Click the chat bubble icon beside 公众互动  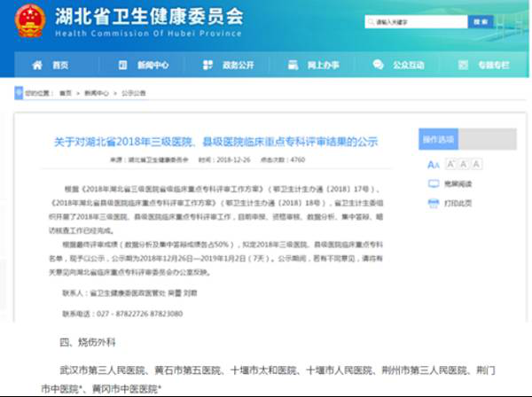click(x=378, y=65)
